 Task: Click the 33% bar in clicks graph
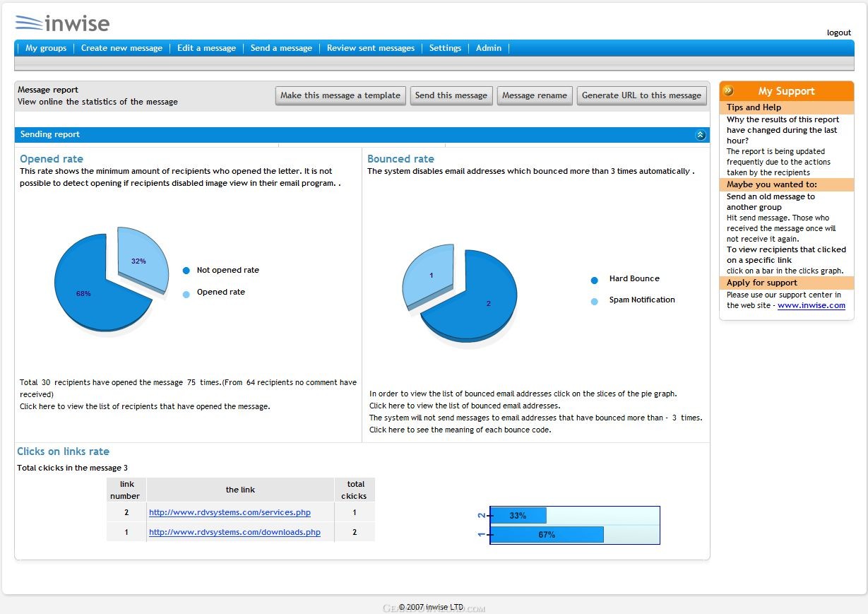(518, 516)
